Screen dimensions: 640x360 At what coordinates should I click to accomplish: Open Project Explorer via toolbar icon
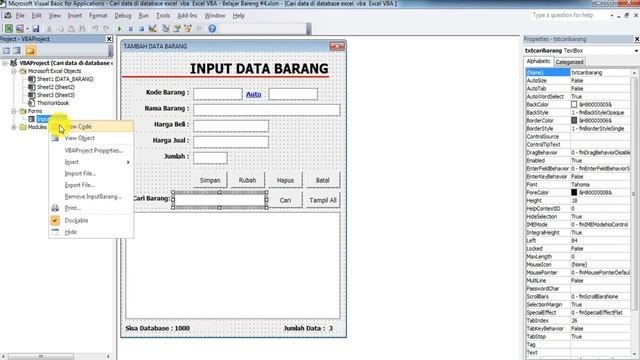pyautogui.click(x=166, y=29)
